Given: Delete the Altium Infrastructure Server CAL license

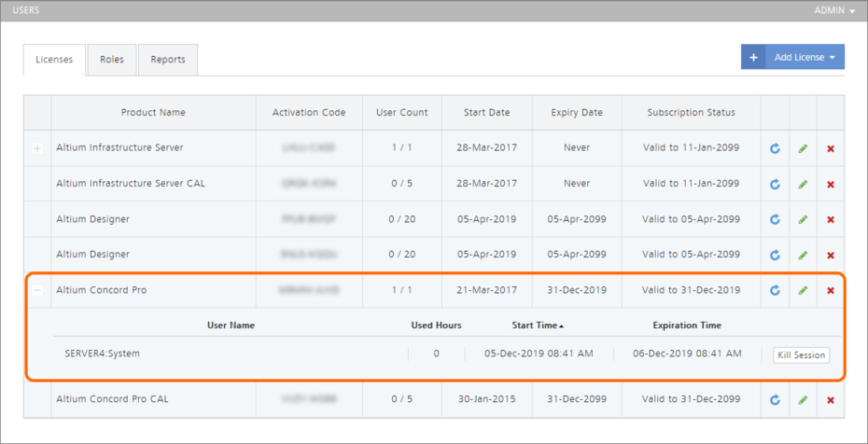Looking at the screenshot, I should coord(831,184).
